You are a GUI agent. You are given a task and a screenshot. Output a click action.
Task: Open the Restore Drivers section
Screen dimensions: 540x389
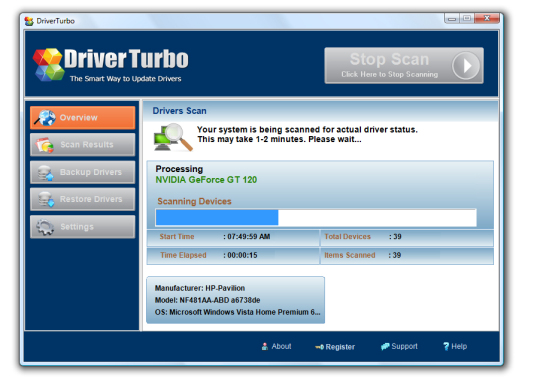click(83, 199)
